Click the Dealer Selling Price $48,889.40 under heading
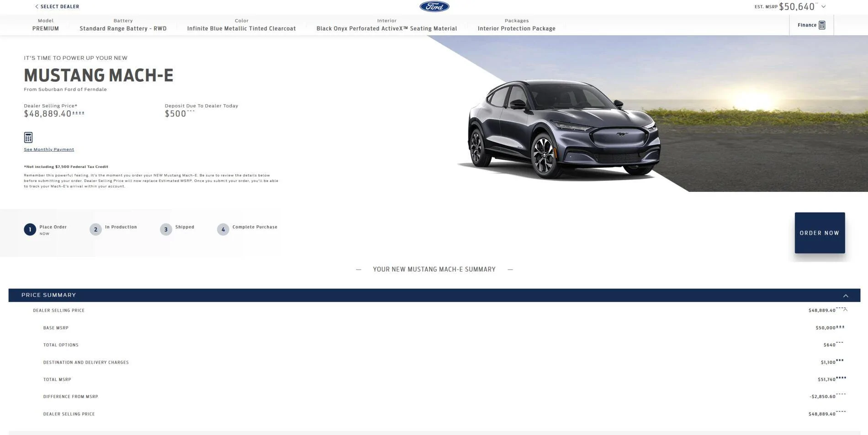Viewport: 868px width, 435px height. [48, 114]
